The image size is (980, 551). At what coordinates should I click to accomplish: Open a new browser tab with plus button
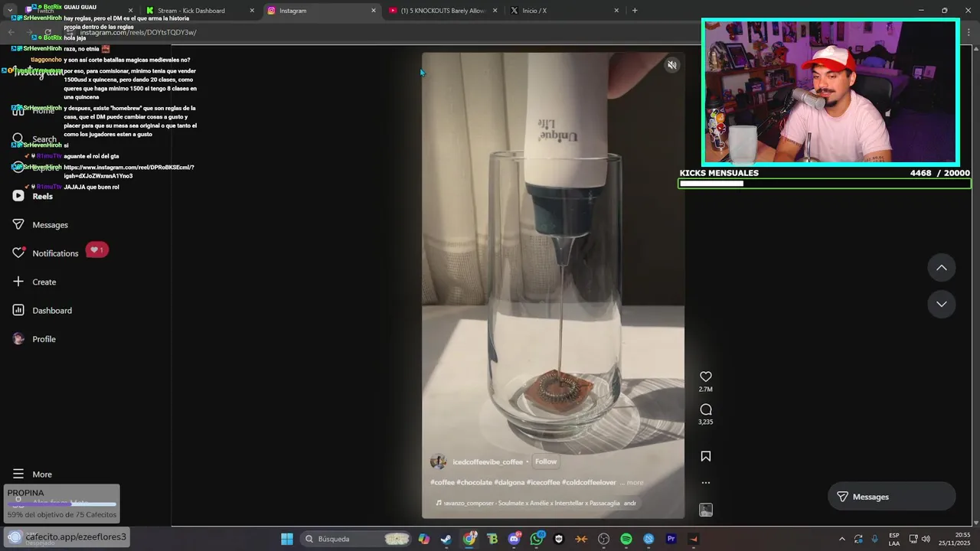click(x=635, y=11)
